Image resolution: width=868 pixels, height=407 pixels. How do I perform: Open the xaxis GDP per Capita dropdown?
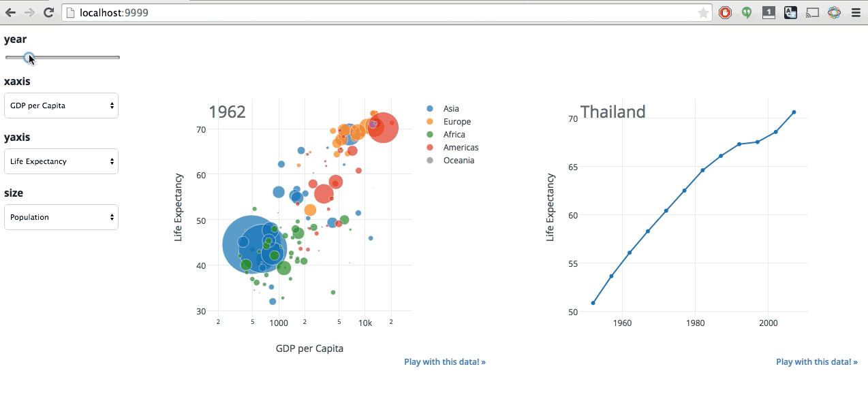(x=61, y=105)
